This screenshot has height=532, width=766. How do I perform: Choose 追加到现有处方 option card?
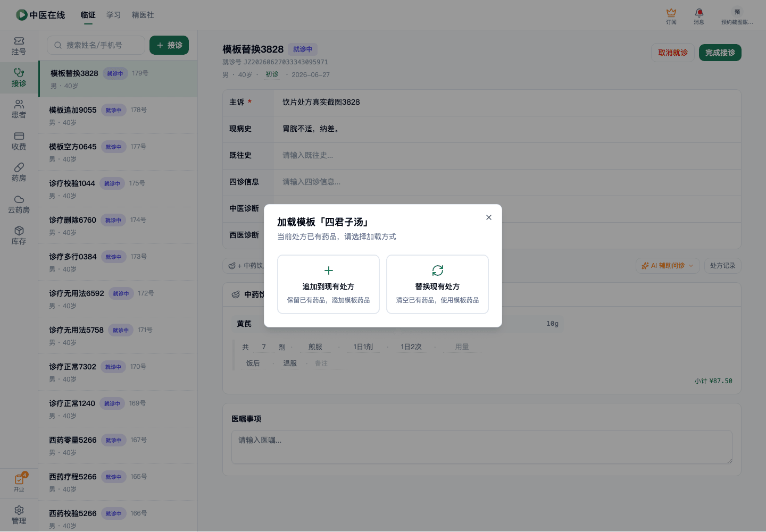(x=328, y=284)
